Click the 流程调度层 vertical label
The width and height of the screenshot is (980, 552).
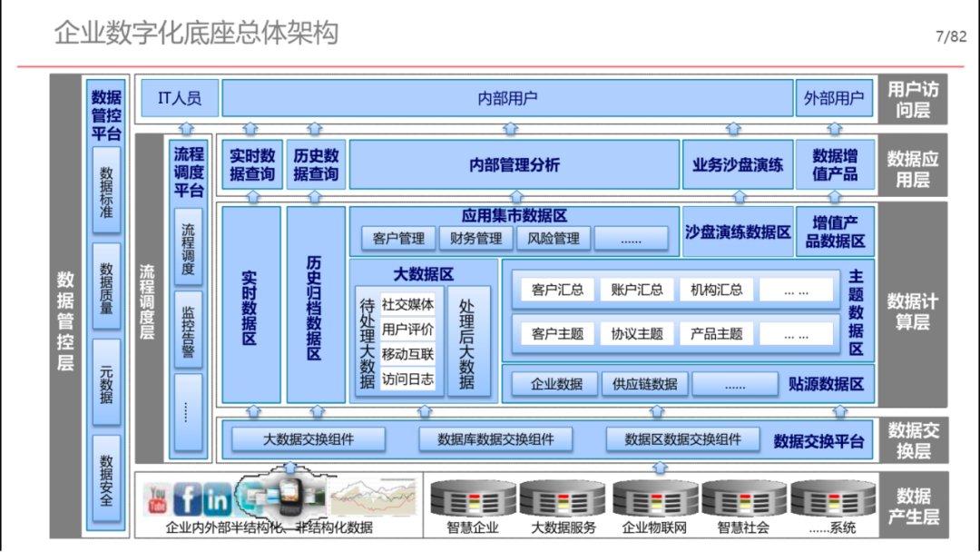(147, 301)
